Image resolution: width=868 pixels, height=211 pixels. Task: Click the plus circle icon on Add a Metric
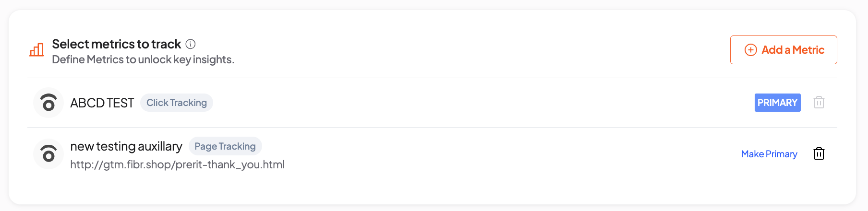750,50
